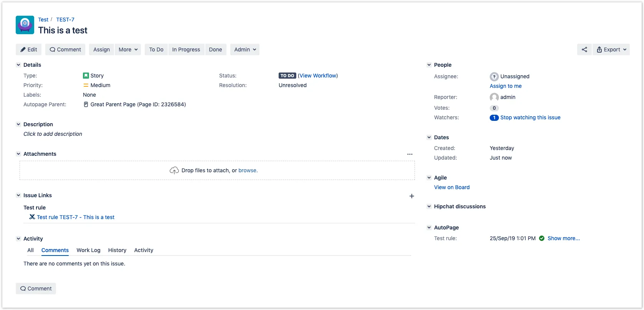Click the Assign to me link
The image size is (644, 310).
coord(505,86)
